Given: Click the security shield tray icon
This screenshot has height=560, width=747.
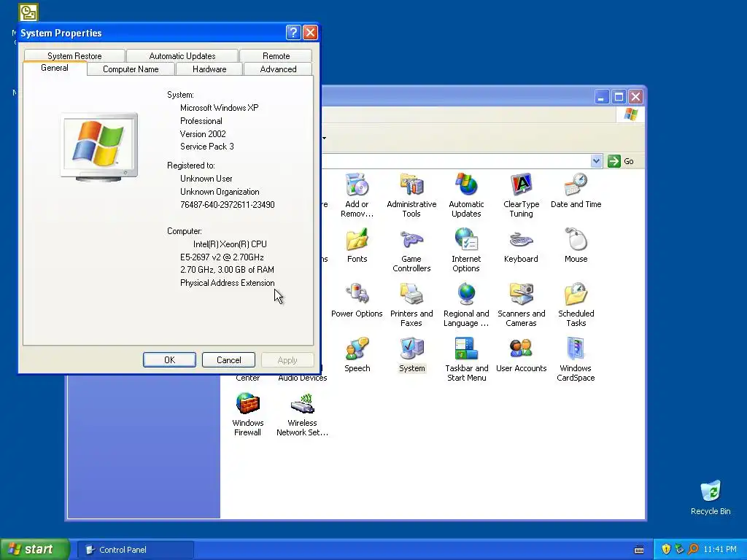Looking at the screenshot, I should 666,549.
